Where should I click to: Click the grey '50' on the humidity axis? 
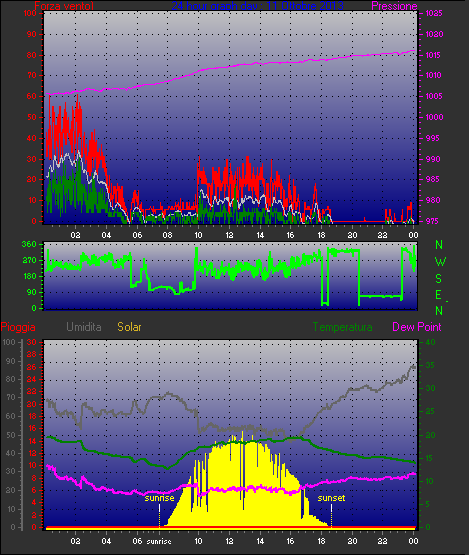pos(10,435)
